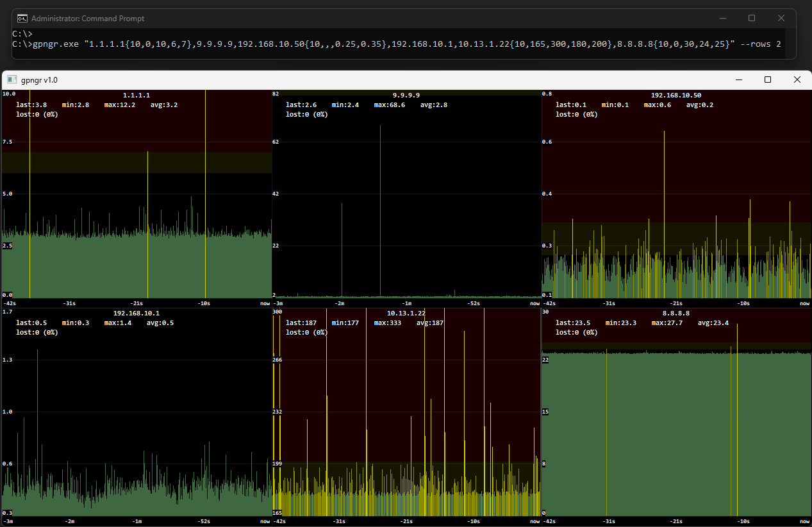Click '-2m' time label in 9.9.9.9 panel

coord(340,303)
